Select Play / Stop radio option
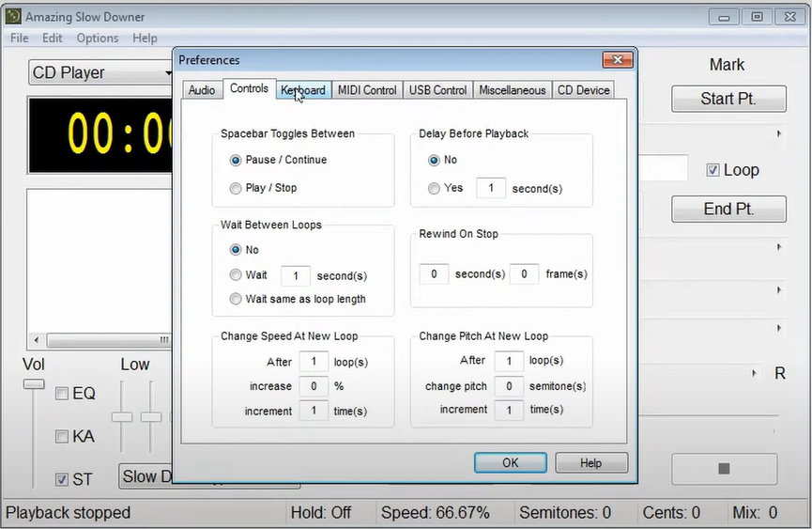812x529 pixels. tap(236, 188)
